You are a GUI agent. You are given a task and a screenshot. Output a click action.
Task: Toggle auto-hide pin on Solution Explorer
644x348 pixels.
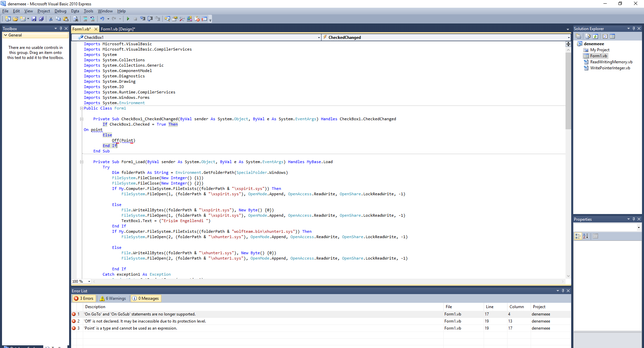point(634,28)
